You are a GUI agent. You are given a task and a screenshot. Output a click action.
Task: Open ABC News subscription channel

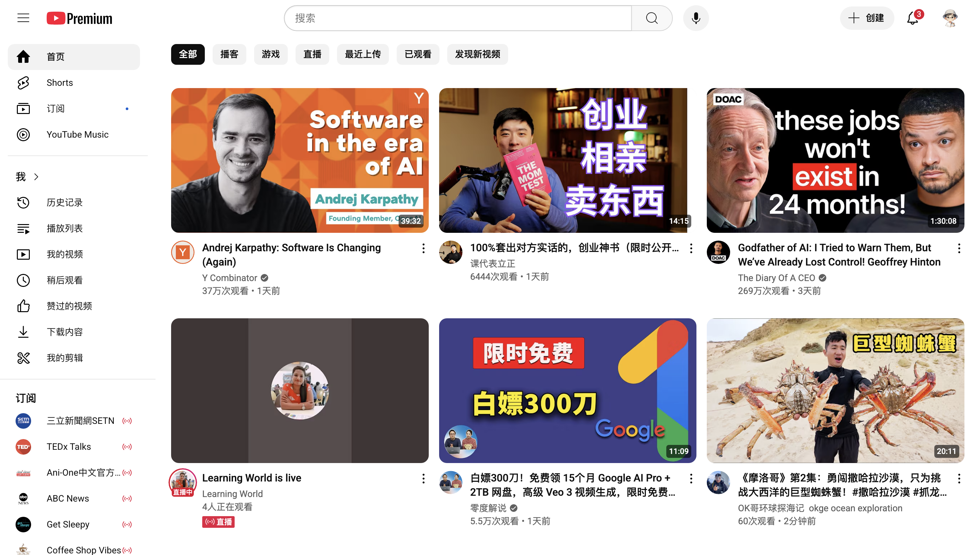coord(74,499)
